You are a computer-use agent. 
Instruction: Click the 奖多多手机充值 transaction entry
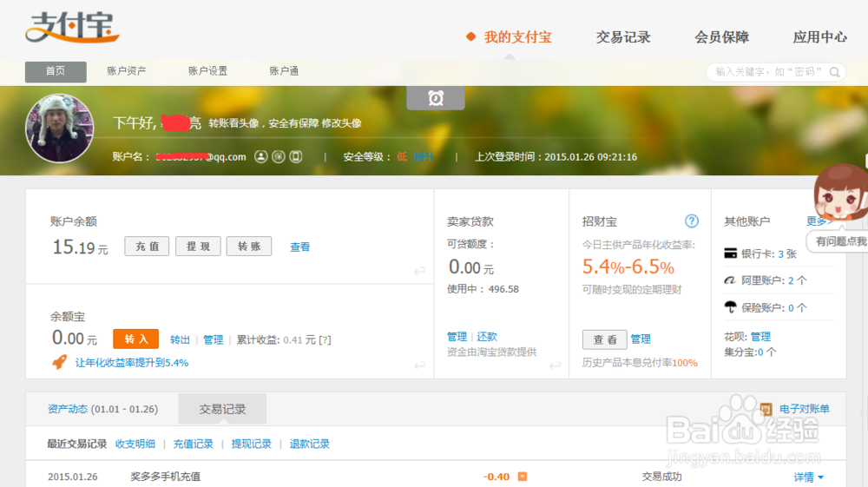coord(166,477)
